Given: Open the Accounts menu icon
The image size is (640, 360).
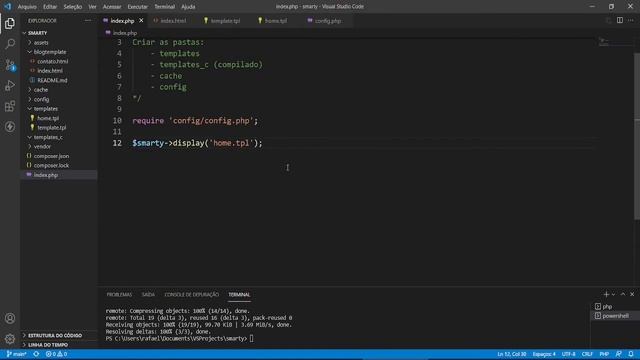Looking at the screenshot, I should (x=10, y=318).
